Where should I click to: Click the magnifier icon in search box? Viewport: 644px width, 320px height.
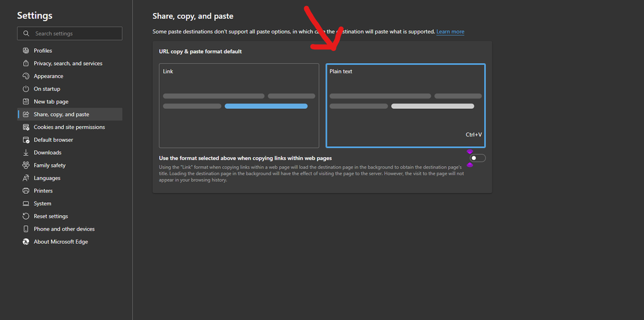tap(26, 33)
